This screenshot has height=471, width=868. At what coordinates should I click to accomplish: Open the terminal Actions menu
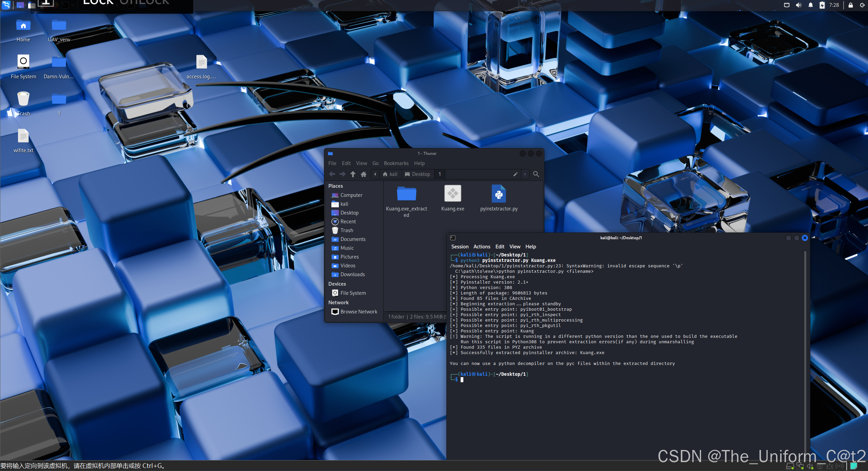[482, 247]
